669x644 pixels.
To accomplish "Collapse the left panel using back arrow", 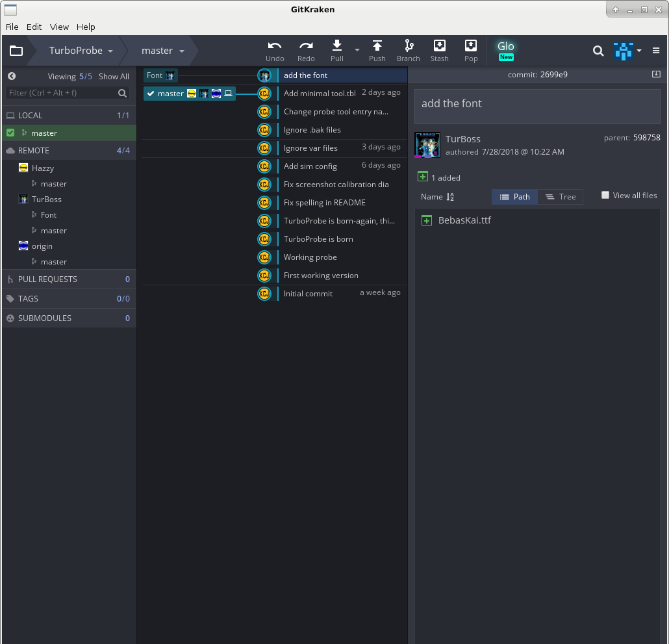I will click(x=12, y=76).
